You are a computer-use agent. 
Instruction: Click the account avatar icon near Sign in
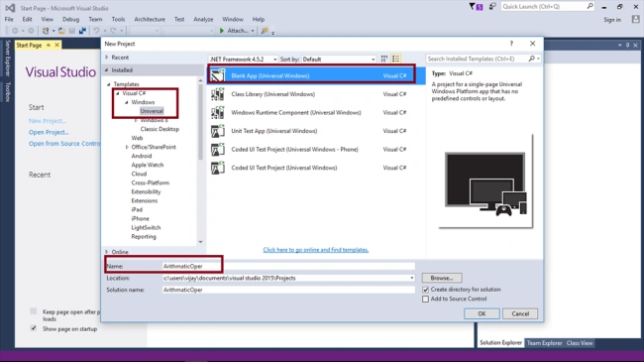(636, 19)
